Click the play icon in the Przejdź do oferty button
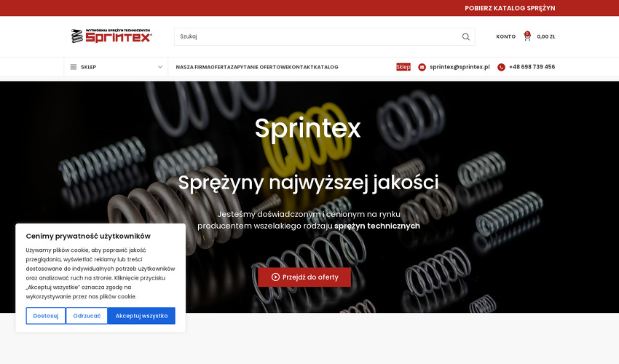This screenshot has height=364, width=619. 275,277
